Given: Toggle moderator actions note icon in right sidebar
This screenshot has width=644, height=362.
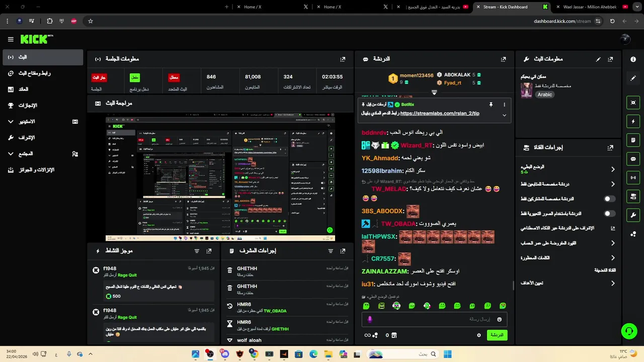Looking at the screenshot, I should pos(633,140).
